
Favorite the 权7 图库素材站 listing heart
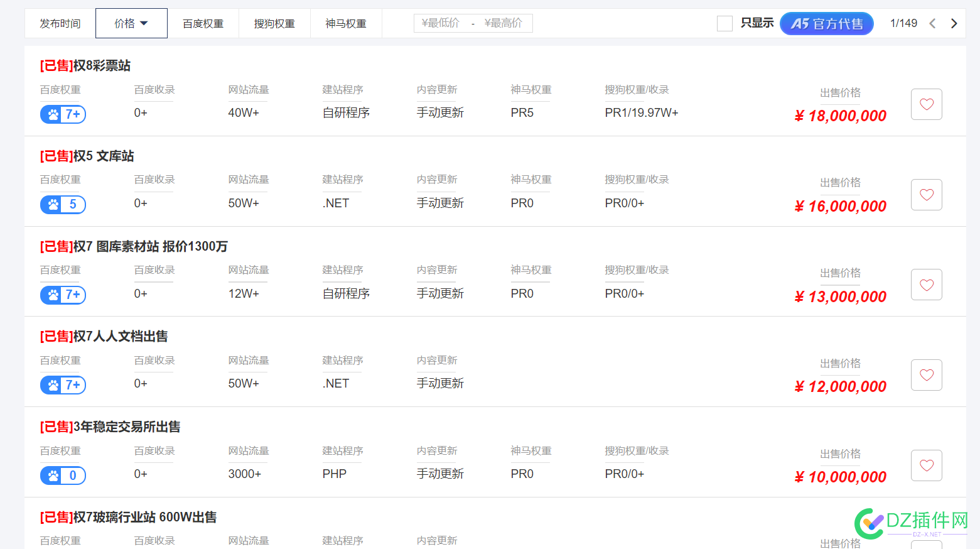coord(926,285)
